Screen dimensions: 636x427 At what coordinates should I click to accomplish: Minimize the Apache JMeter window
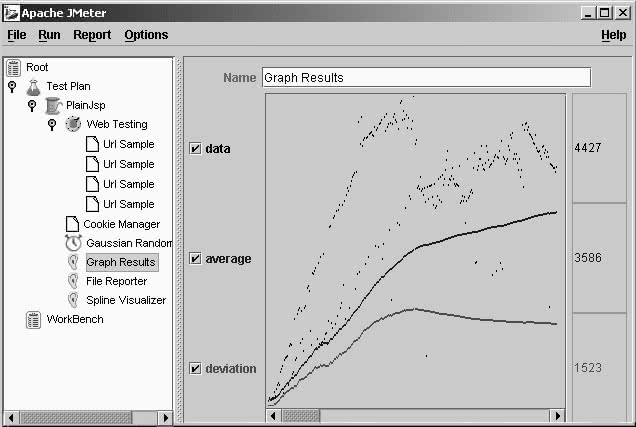(x=587, y=13)
